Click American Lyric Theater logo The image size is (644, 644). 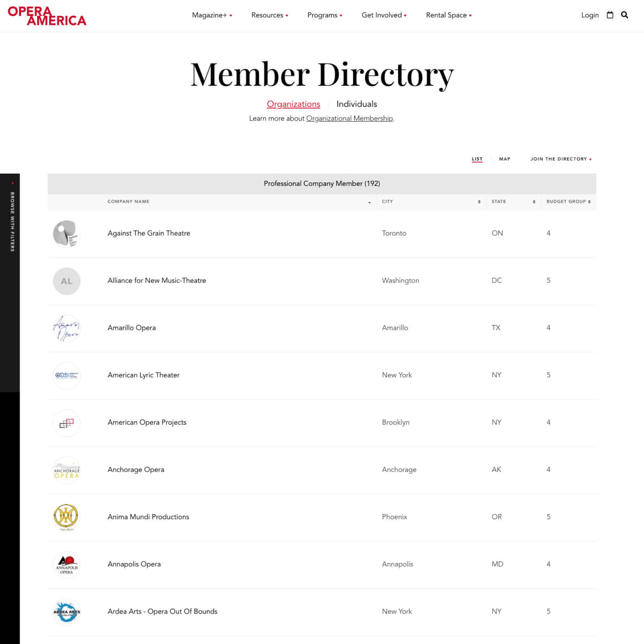(x=67, y=375)
